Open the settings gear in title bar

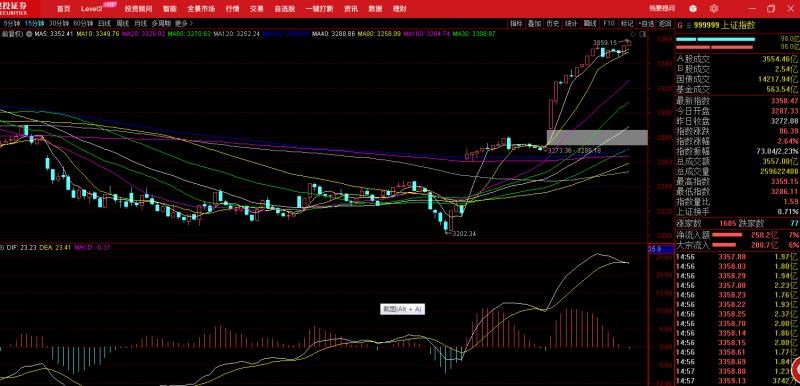[x=714, y=9]
